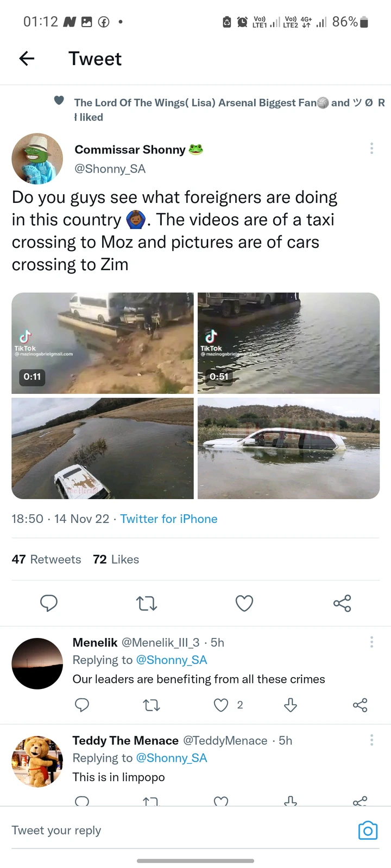The image size is (391, 868).
Task: Open more options for Commissar Shonny's tweet
Action: [371, 149]
